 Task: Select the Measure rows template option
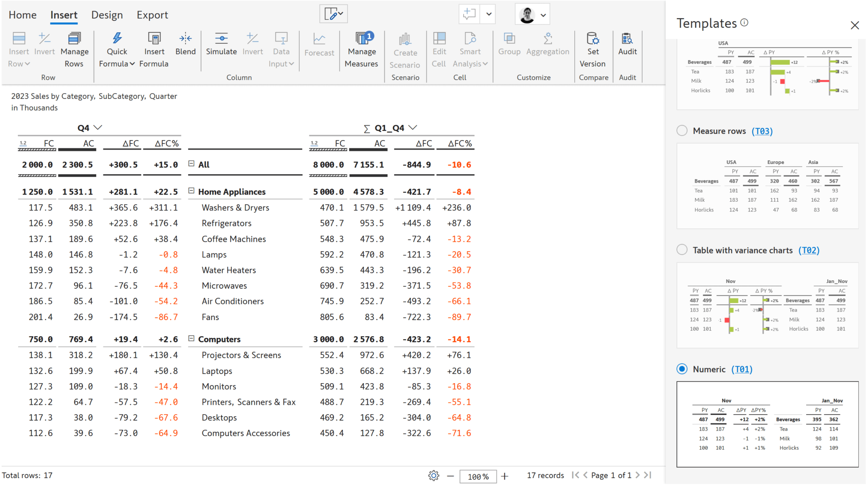coord(682,131)
